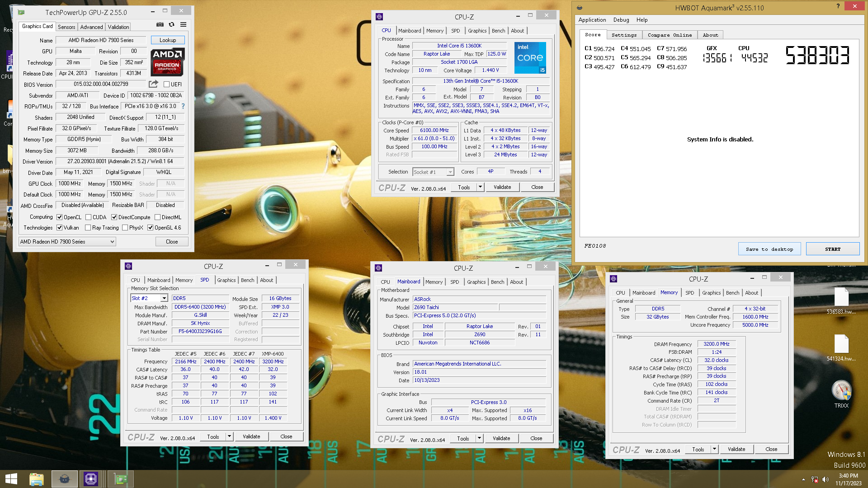
Task: Expand Tools arrow in CPU-Z CPU window
Action: pyautogui.click(x=480, y=187)
